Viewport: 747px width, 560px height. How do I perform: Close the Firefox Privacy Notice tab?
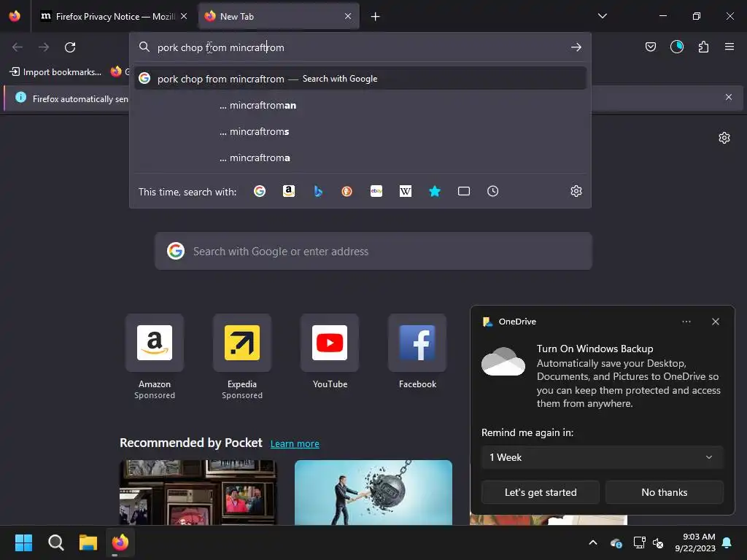coord(184,16)
